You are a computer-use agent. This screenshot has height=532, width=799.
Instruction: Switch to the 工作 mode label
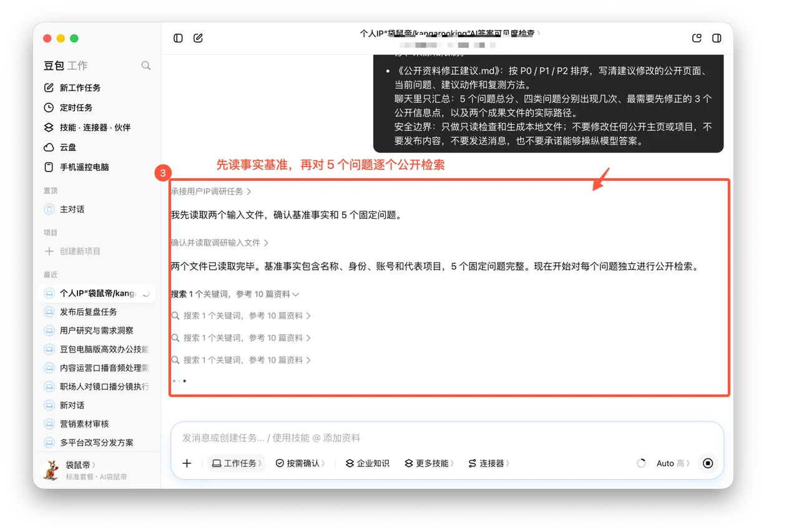click(77, 65)
